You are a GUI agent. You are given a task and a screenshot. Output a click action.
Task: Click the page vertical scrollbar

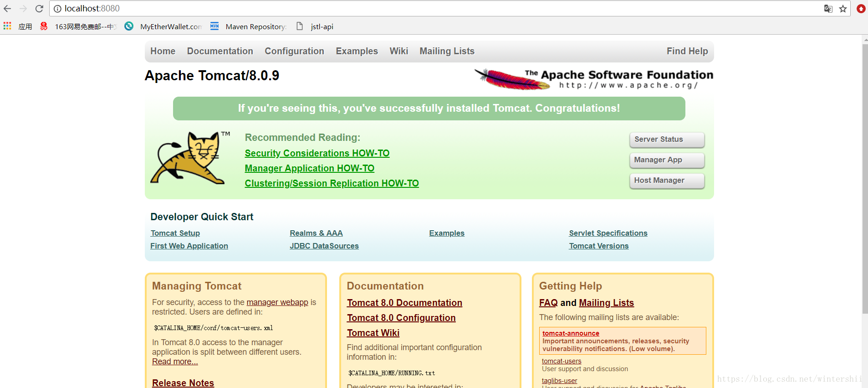tap(865, 178)
